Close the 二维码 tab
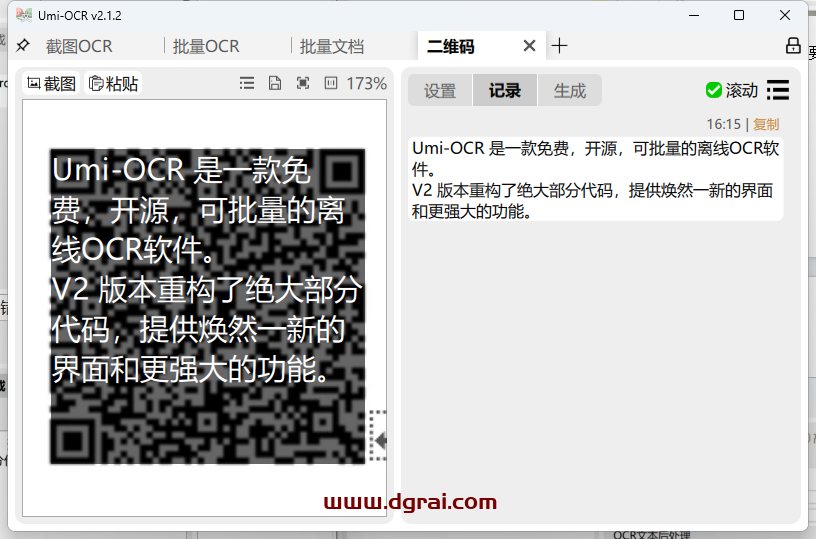 pos(529,46)
